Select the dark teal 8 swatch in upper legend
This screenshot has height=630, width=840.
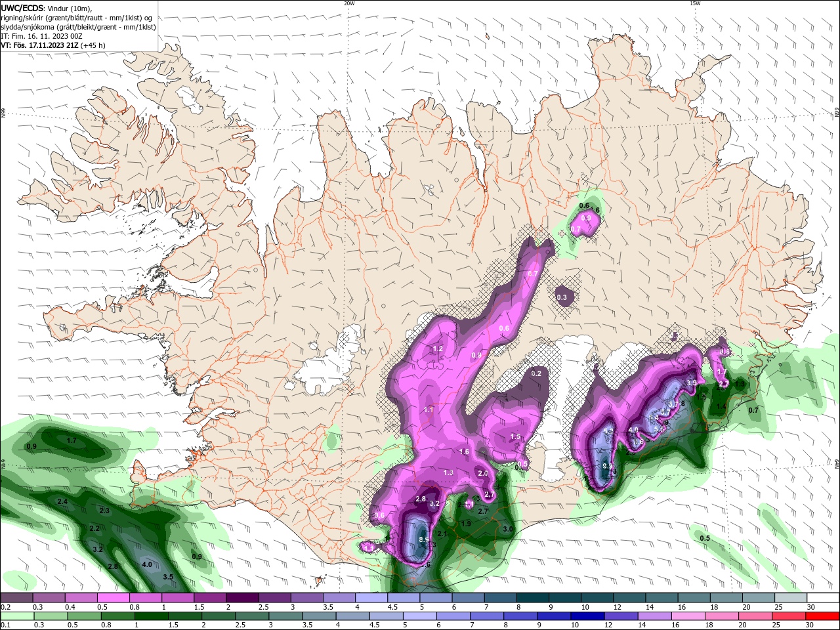pos(534,598)
